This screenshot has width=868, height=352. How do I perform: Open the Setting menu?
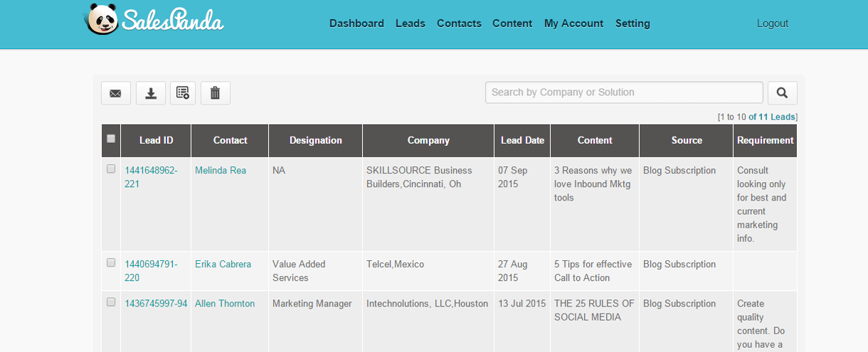click(x=633, y=23)
